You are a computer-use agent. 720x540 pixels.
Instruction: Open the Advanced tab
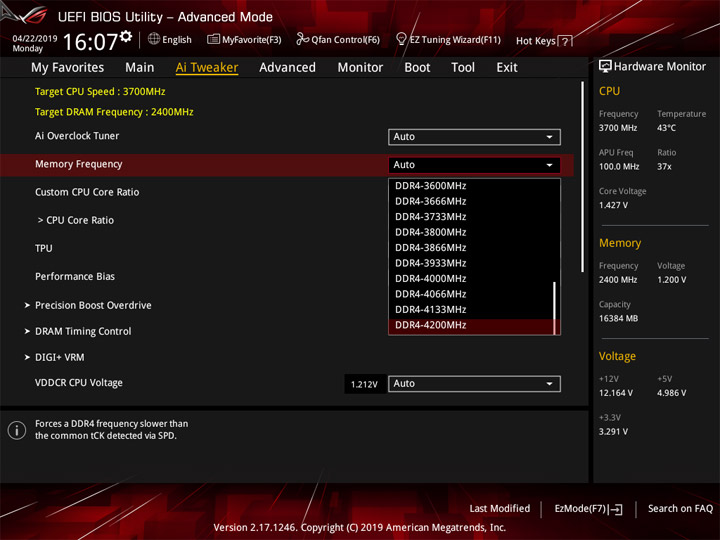[287, 68]
